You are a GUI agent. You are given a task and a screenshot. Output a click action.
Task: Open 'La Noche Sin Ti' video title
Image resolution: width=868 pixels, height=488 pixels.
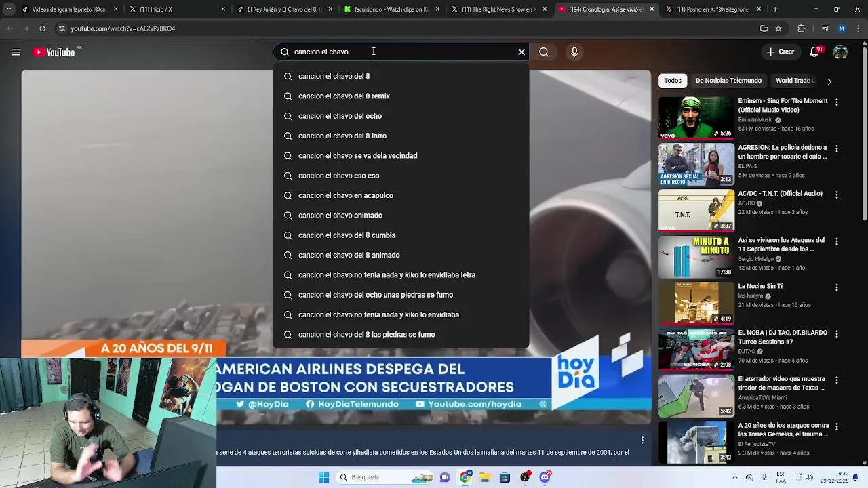pyautogui.click(x=760, y=287)
